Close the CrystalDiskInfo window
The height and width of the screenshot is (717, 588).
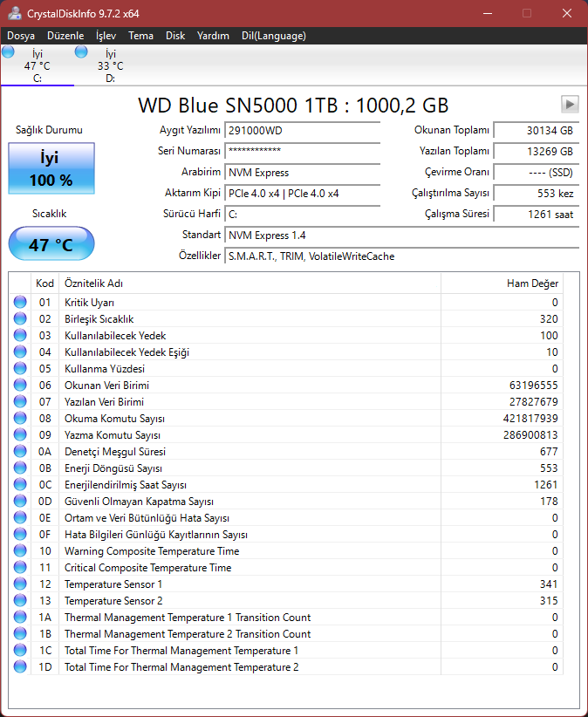(567, 13)
